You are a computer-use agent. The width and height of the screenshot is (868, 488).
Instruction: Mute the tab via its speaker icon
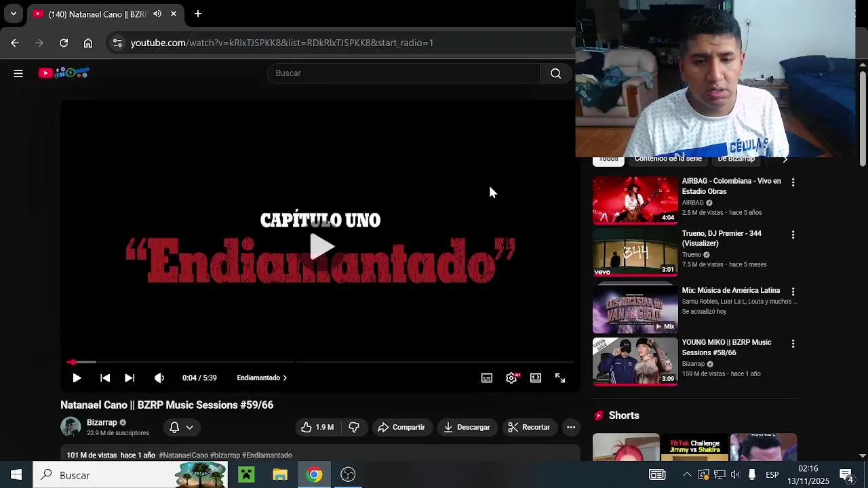click(157, 14)
